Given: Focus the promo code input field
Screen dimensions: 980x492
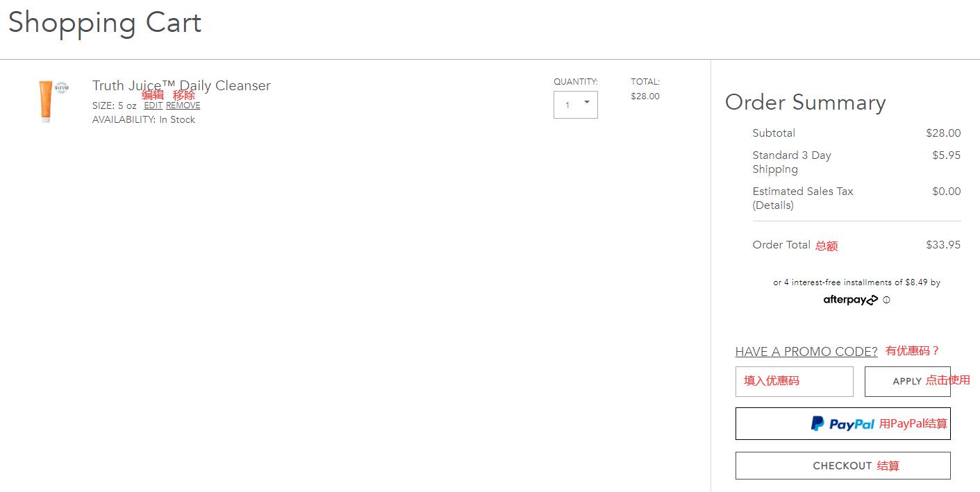Looking at the screenshot, I should pos(794,381).
